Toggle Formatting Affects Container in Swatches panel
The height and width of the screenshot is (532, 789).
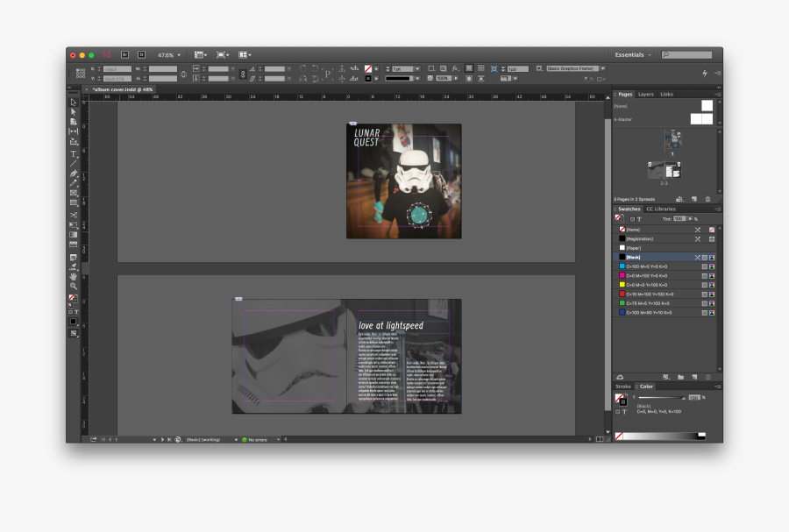tap(633, 219)
